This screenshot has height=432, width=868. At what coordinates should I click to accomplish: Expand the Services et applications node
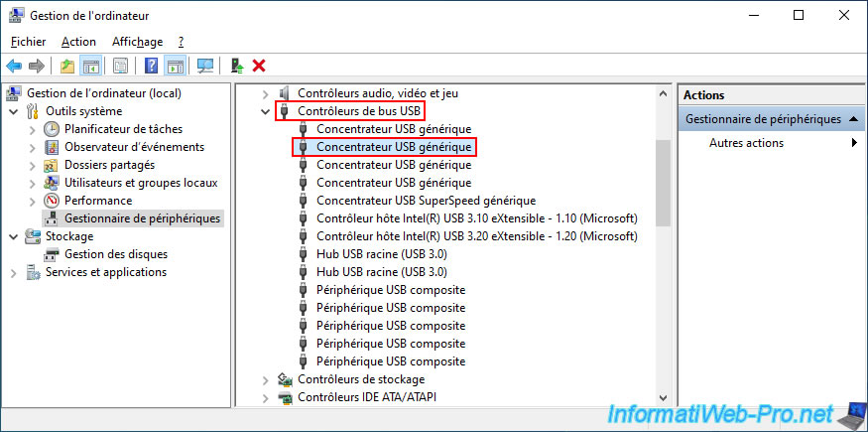coord(13,272)
